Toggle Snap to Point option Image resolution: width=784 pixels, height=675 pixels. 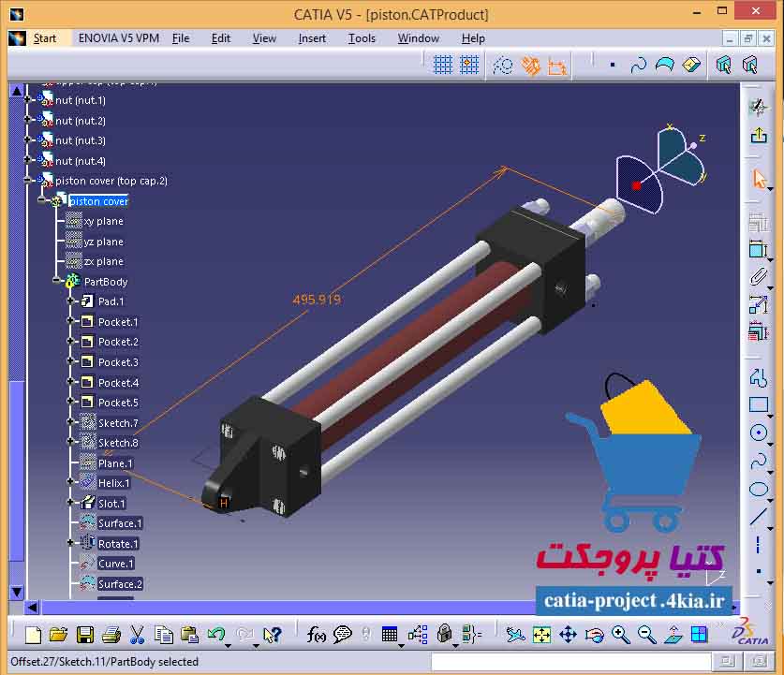[469, 65]
